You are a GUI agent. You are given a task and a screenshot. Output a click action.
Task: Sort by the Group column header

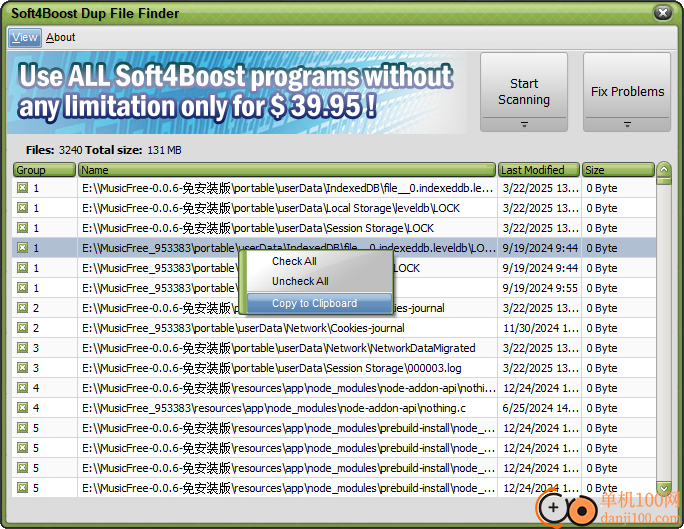point(44,170)
